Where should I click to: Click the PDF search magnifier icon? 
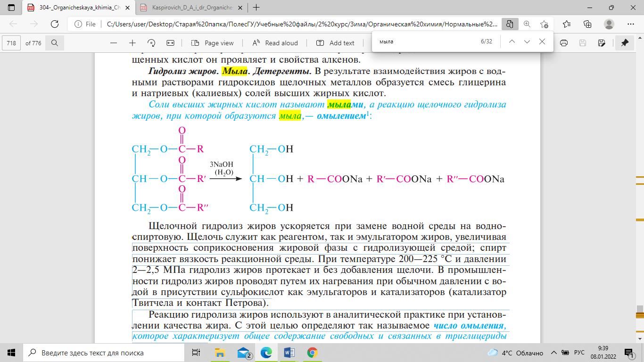click(55, 43)
